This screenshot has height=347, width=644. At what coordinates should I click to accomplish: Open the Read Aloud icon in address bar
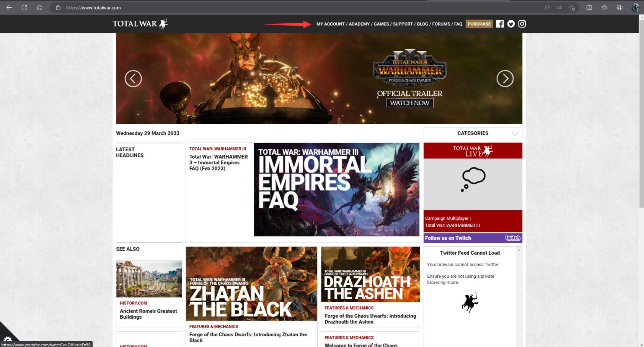tap(547, 8)
